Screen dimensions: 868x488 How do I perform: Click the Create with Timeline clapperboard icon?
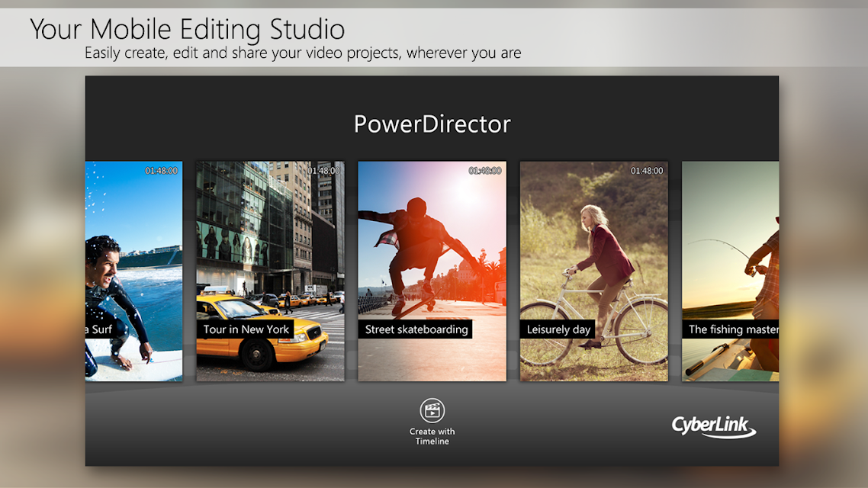coord(432,411)
